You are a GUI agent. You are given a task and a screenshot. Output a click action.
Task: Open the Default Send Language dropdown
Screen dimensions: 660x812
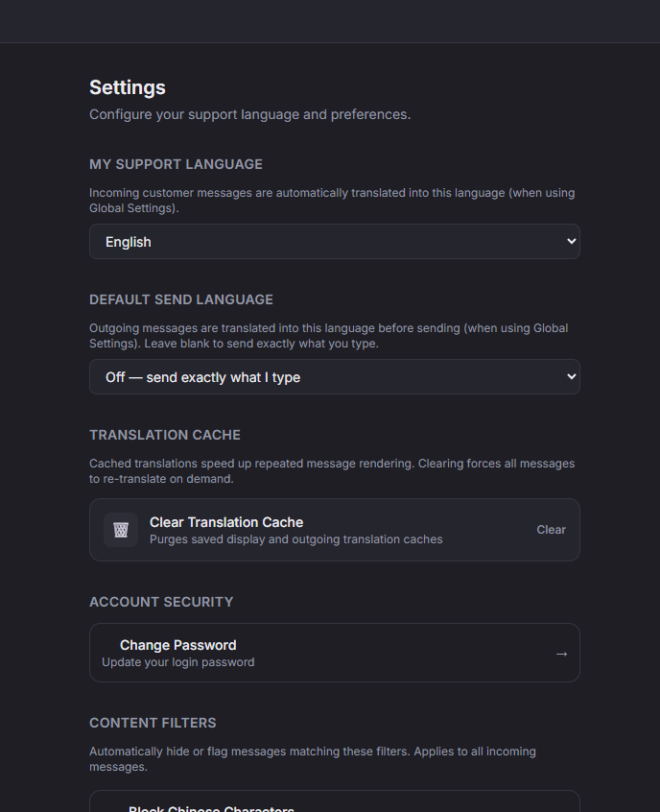pyautogui.click(x=335, y=376)
